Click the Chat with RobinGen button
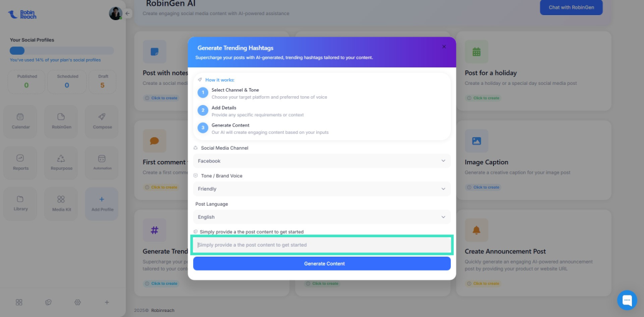 pyautogui.click(x=571, y=8)
